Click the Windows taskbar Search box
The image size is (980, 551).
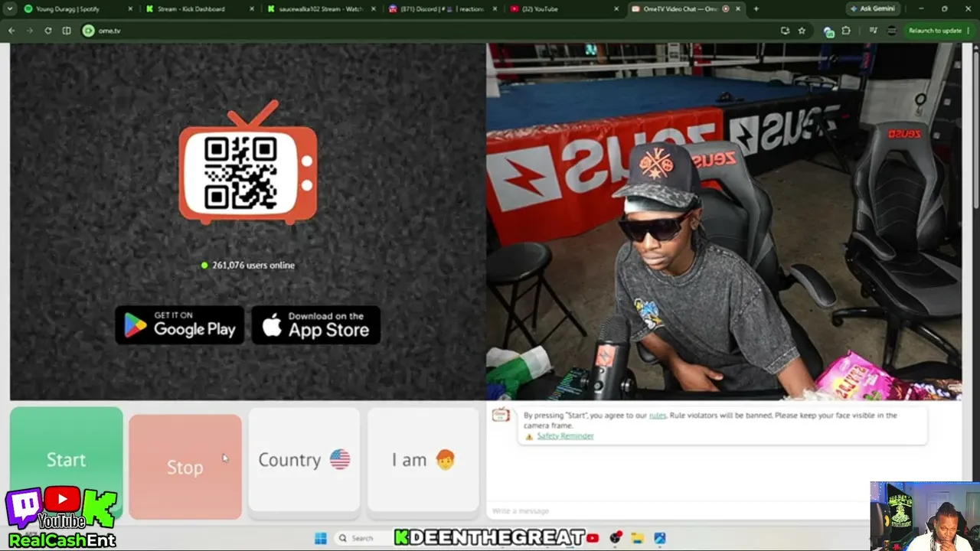pos(361,538)
